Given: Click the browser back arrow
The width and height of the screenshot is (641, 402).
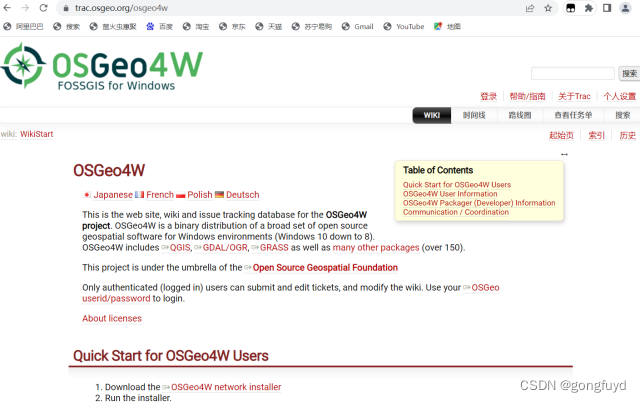Looking at the screenshot, I should [7, 8].
